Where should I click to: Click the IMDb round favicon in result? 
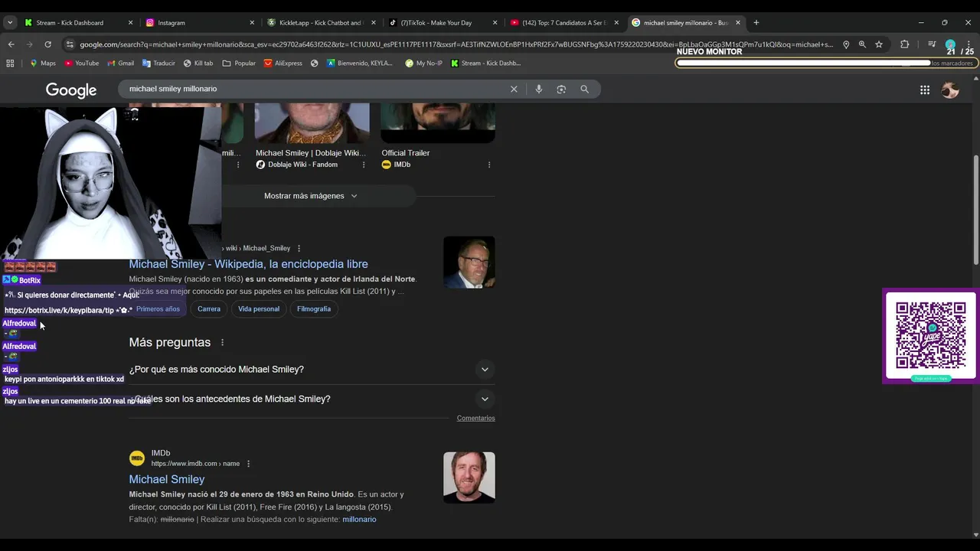[x=137, y=458]
